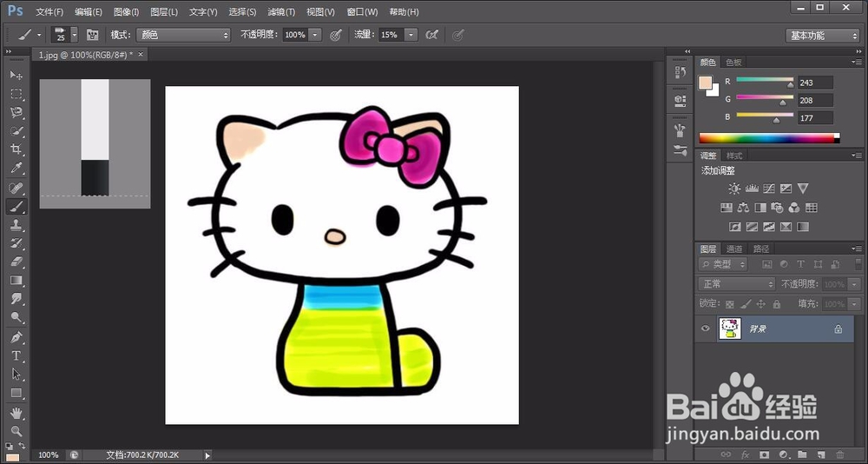
Task: Open the 图像(I) menu
Action: coord(126,11)
